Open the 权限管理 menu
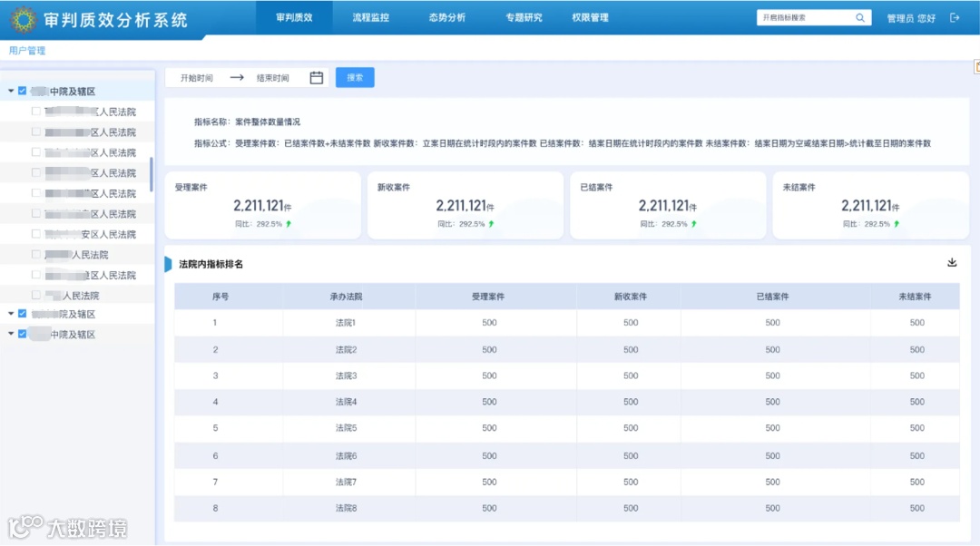 [590, 17]
